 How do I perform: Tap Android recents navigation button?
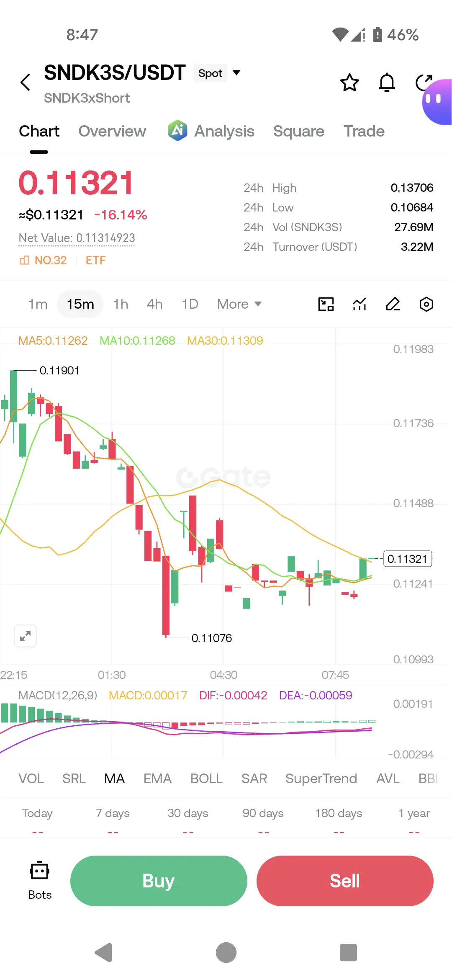click(x=348, y=952)
